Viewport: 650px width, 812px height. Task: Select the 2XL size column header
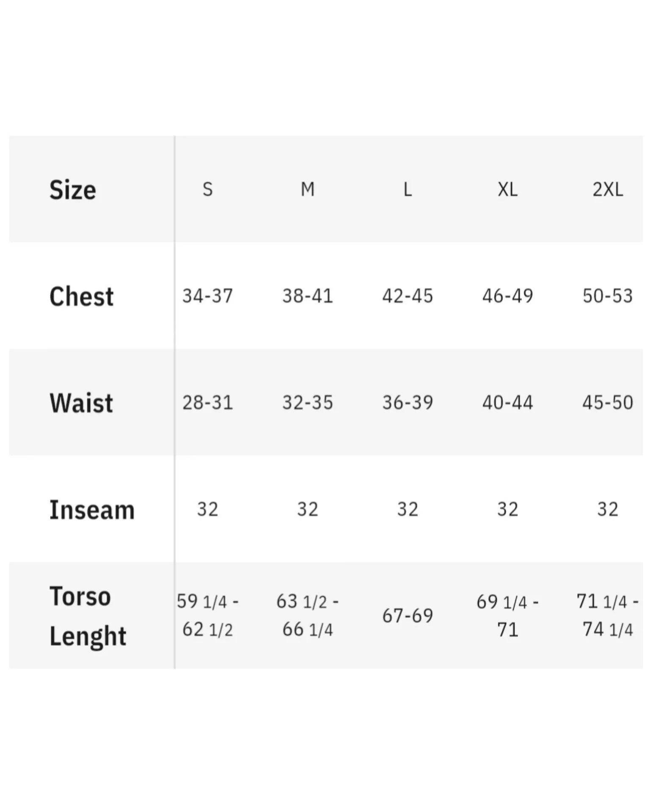pyautogui.click(x=608, y=189)
